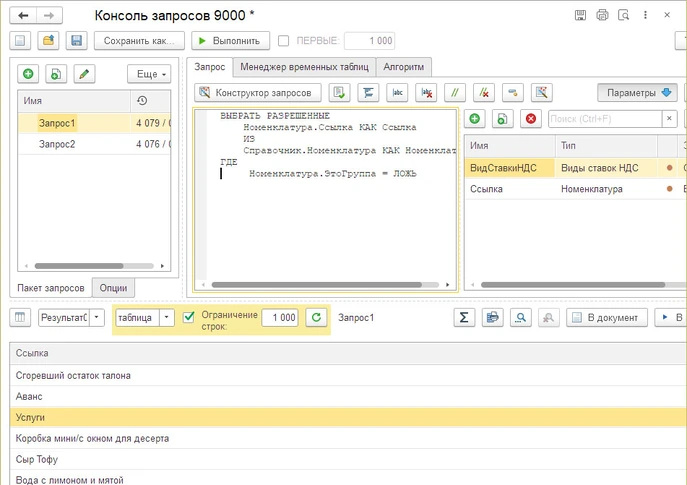
Task: Click the sigma totals icon
Action: (x=464, y=318)
